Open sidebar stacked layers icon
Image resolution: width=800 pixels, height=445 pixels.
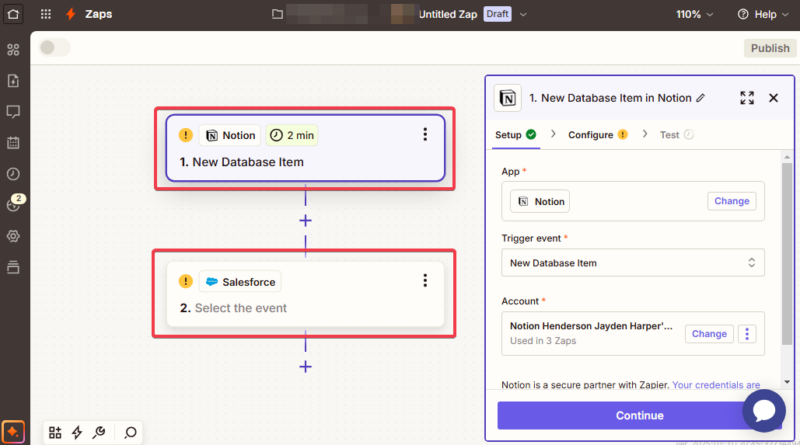pyautogui.click(x=13, y=267)
